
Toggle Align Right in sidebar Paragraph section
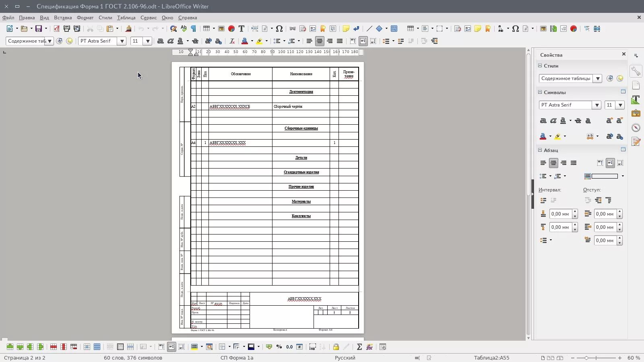[563, 163]
